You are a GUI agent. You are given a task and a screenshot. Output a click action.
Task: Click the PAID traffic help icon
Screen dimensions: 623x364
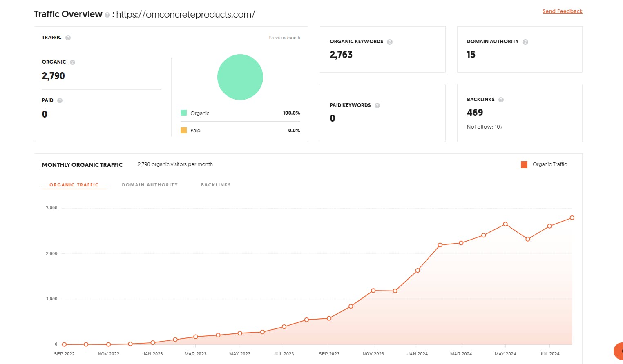point(60,101)
